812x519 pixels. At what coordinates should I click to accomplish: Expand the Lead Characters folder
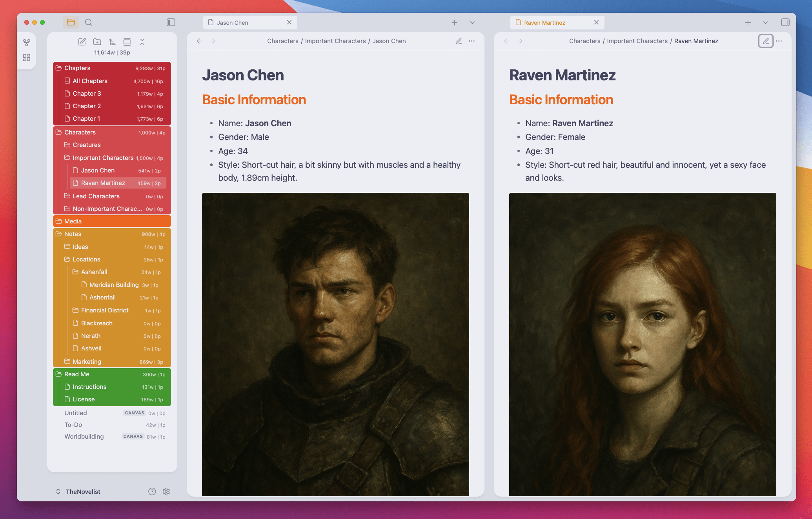[96, 196]
